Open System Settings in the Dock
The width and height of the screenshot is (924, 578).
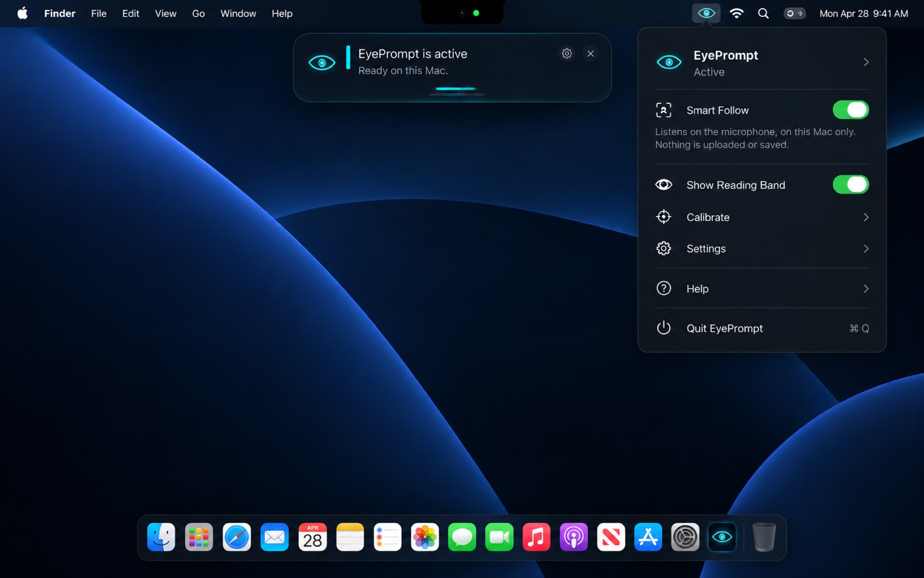pos(685,537)
